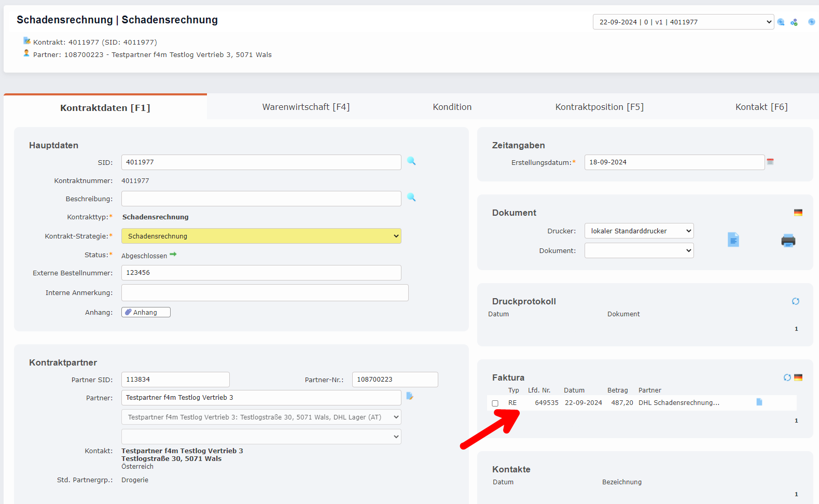Click into the Beschreibung input field
819x504 pixels.
point(261,199)
